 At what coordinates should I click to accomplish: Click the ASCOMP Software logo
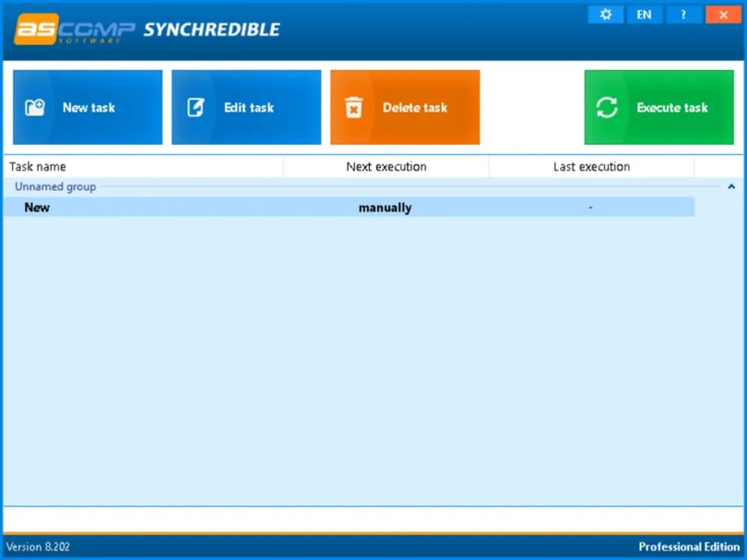coord(75,30)
